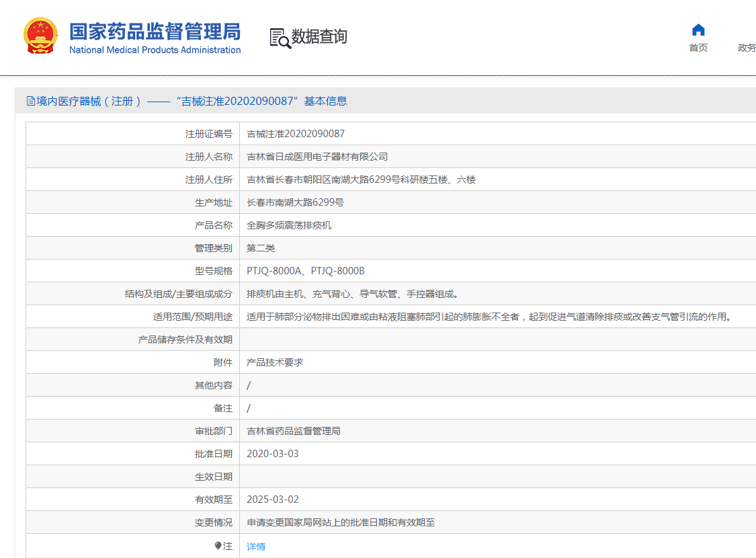
Task: Click the intended use text 适用于肺部分泌物
Action: tap(491, 317)
